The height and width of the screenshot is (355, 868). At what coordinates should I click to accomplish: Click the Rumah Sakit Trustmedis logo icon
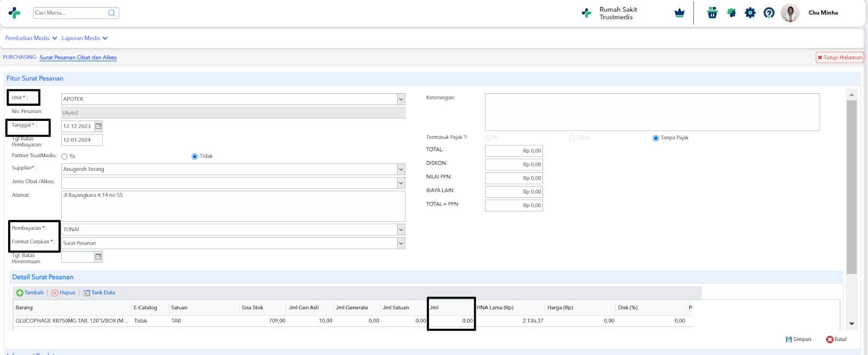(x=586, y=13)
